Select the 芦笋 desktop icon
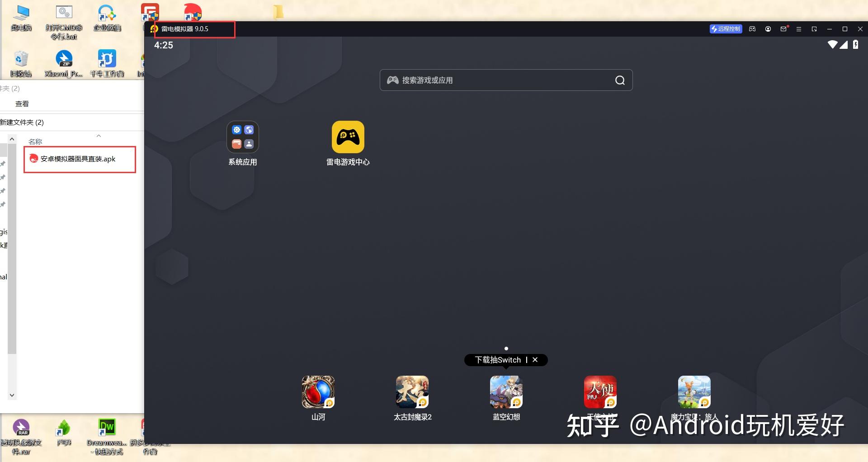The width and height of the screenshot is (868, 462). click(x=64, y=433)
